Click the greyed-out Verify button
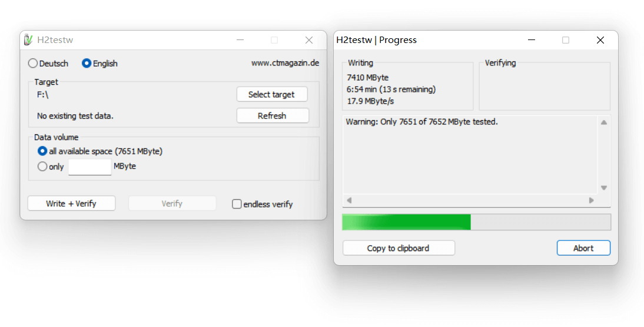This screenshot has width=644, height=327. [172, 204]
